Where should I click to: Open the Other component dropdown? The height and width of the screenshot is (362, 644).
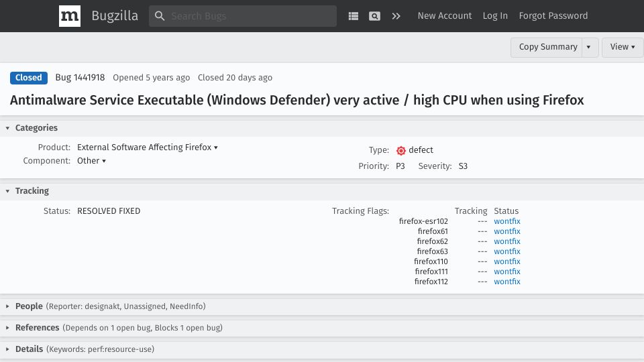pos(92,160)
